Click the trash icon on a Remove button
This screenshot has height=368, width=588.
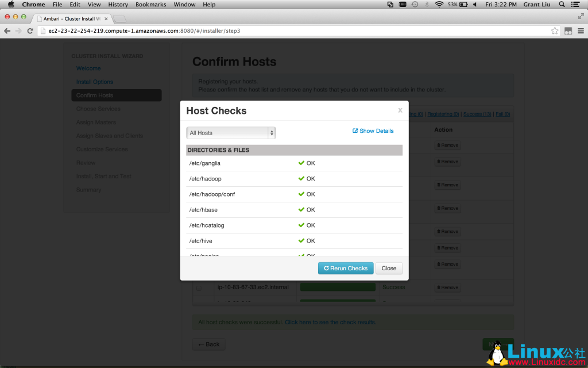pos(438,287)
